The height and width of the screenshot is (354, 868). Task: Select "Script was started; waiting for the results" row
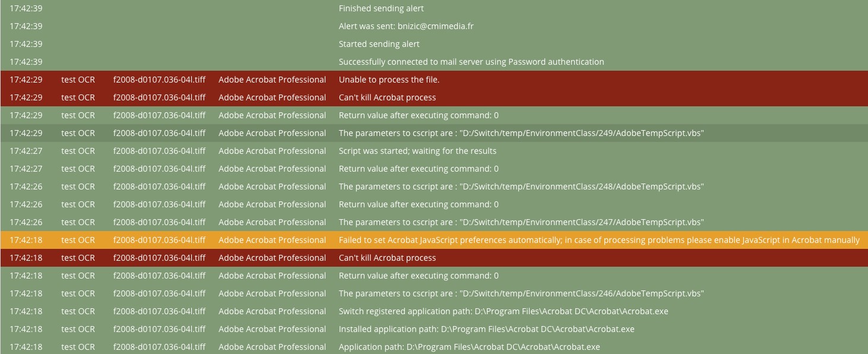(x=417, y=151)
